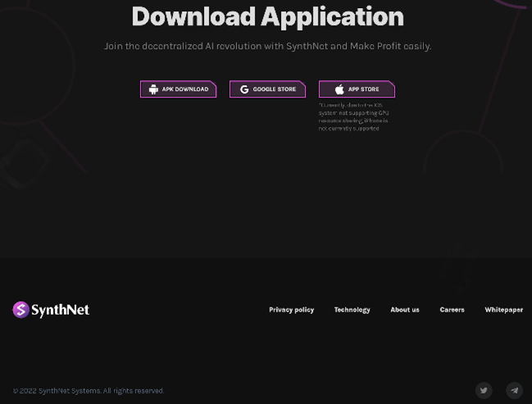Go to the Technology footer link
Viewport: 532px width, 404px height.
point(352,310)
